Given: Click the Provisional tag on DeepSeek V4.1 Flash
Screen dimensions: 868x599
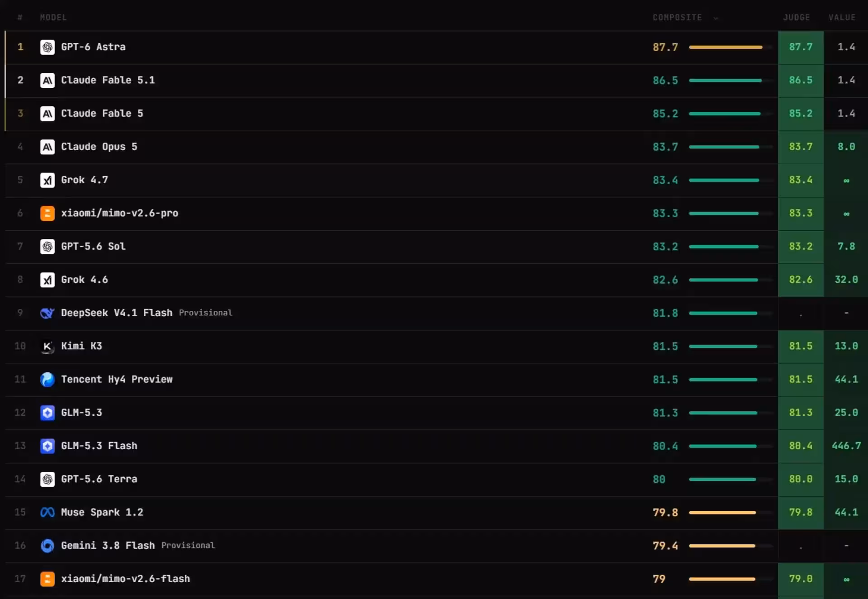Looking at the screenshot, I should pyautogui.click(x=206, y=313).
